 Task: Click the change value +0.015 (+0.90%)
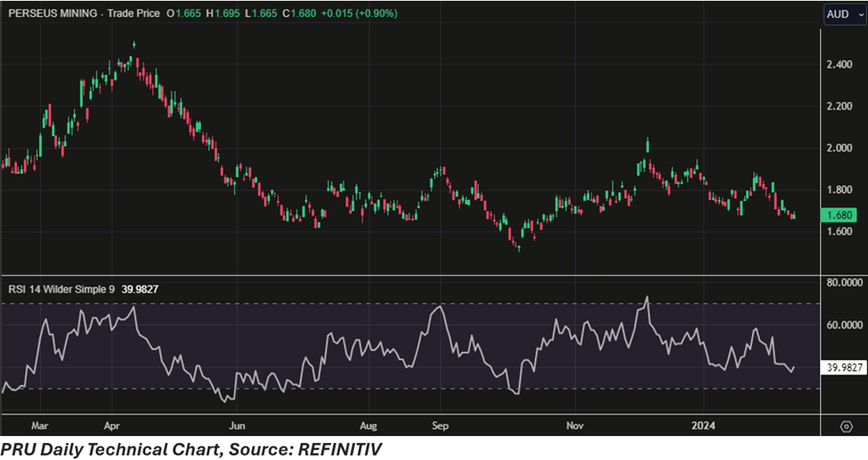tap(360, 13)
